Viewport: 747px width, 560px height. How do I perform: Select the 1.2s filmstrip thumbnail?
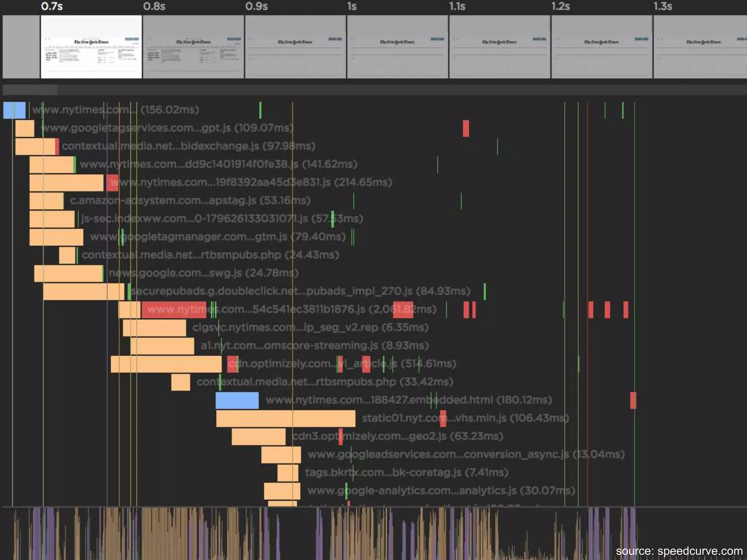(601, 47)
